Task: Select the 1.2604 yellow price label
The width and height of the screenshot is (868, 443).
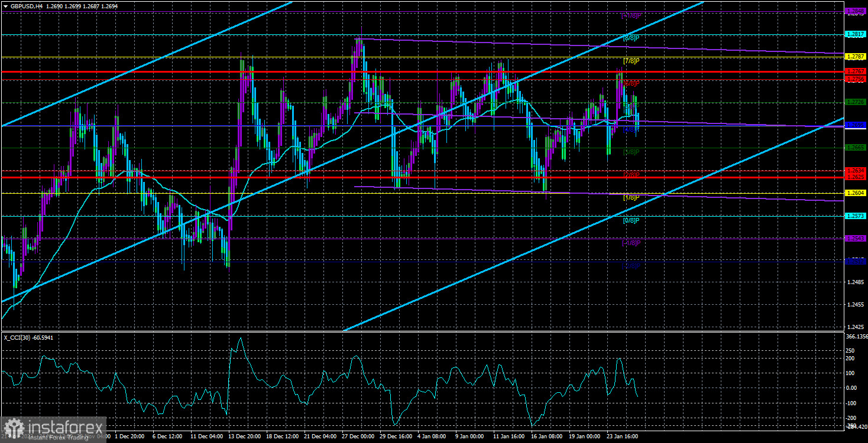Action: (x=856, y=193)
